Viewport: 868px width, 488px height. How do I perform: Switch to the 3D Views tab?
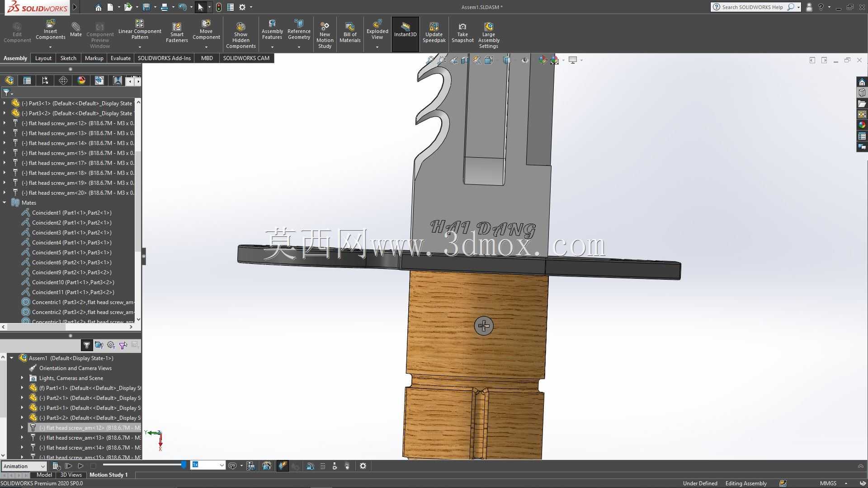71,475
